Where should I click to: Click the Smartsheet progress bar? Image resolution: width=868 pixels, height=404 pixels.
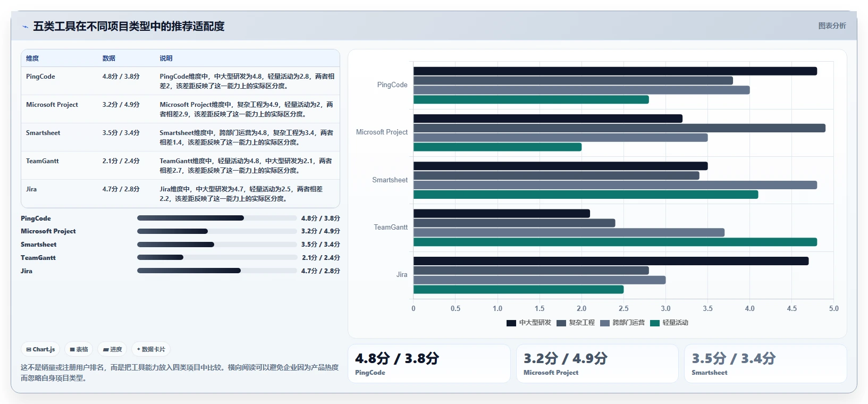pos(217,245)
